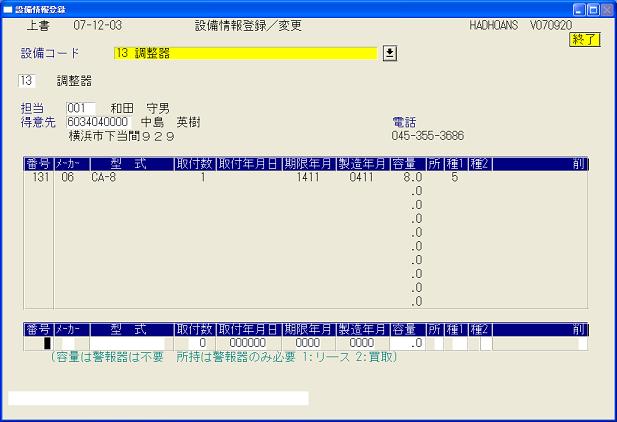
Task: Click the 取付年月日 input field in entry row
Action: pos(247,344)
